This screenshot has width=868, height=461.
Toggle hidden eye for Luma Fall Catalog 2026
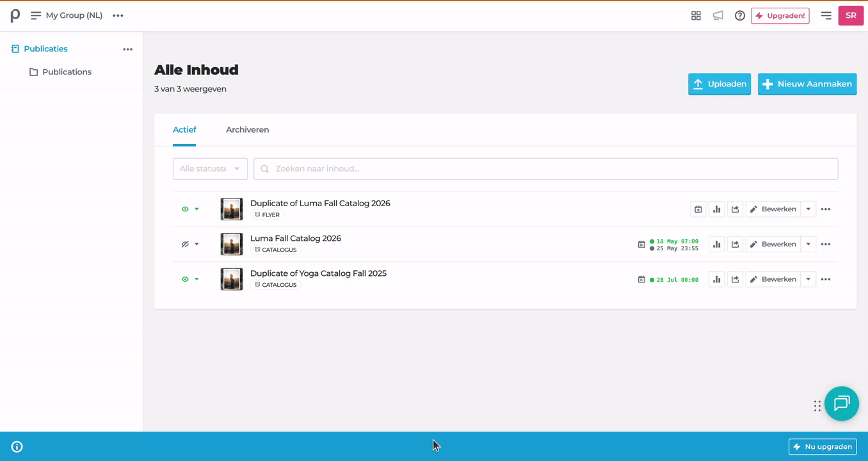pyautogui.click(x=185, y=244)
